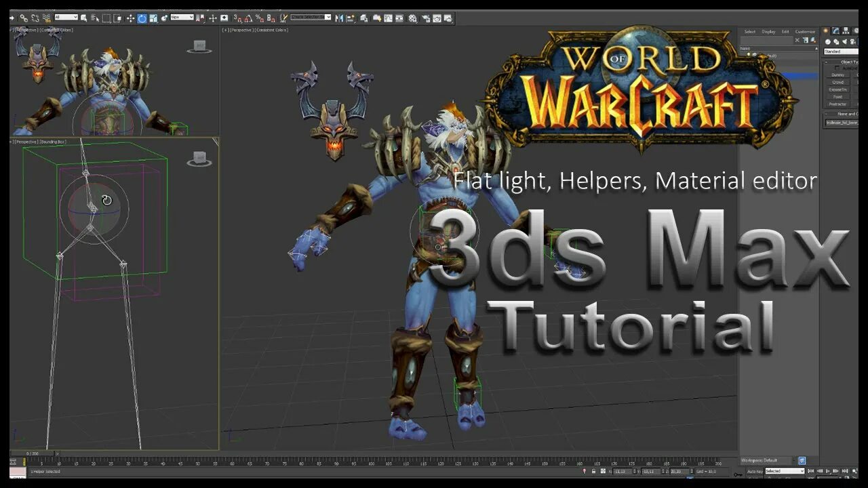The width and height of the screenshot is (868, 488).
Task: Activate the Select and Scale tool
Action: 153,18
